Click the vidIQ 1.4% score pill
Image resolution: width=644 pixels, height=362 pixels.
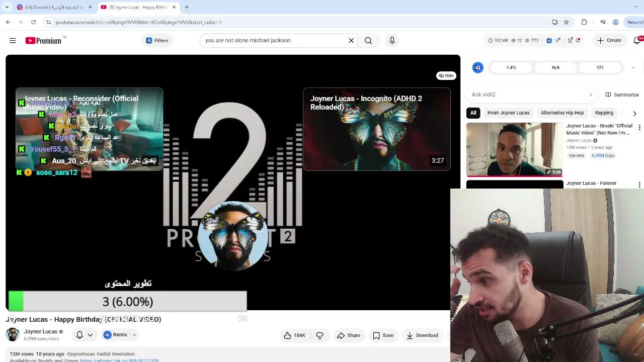tap(511, 67)
